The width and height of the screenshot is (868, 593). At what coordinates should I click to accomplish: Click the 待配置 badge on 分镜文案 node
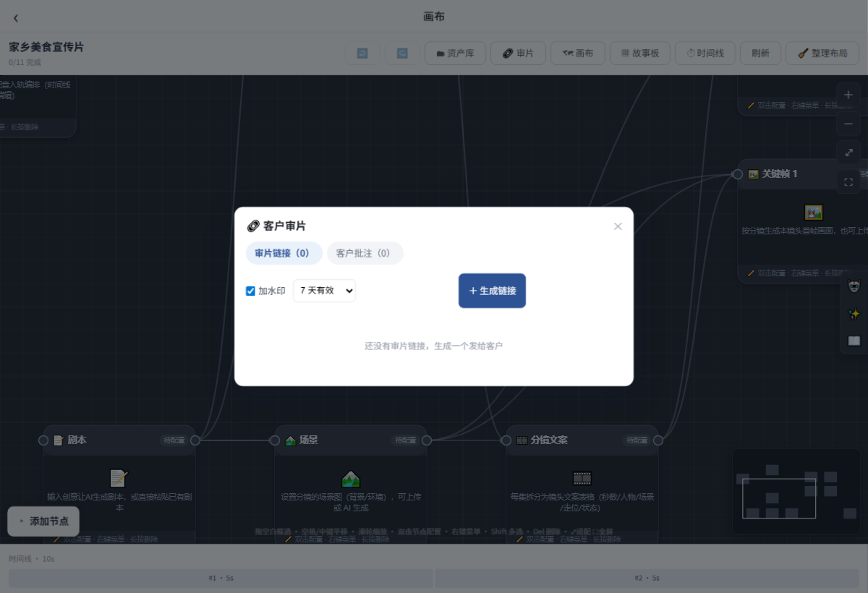[x=637, y=440]
